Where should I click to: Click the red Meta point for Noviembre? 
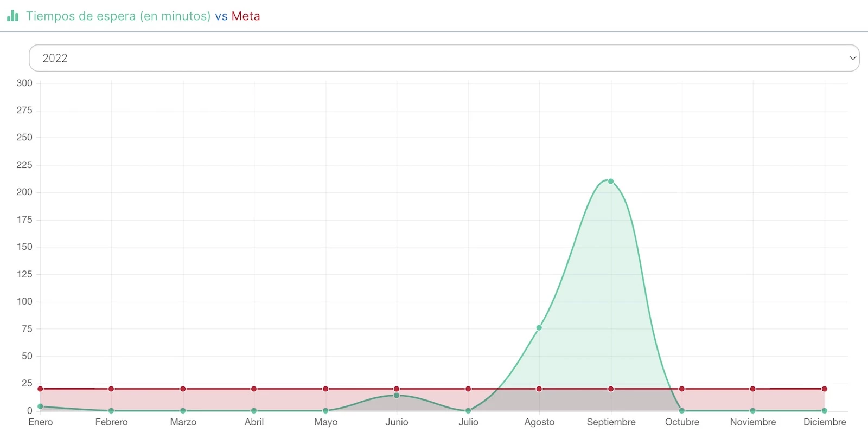[x=753, y=389]
